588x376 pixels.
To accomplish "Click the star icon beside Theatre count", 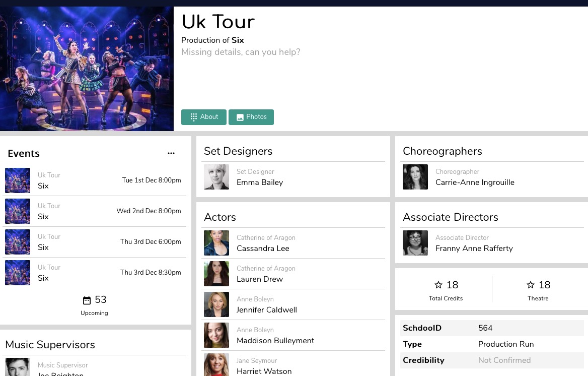I will 530,285.
